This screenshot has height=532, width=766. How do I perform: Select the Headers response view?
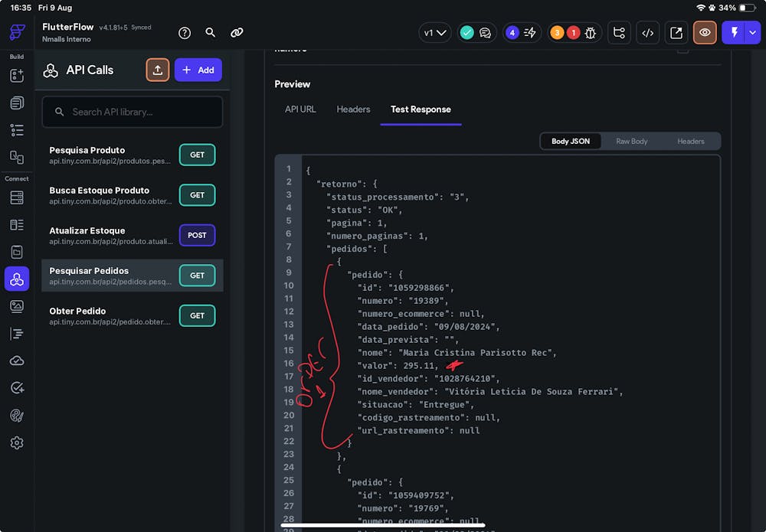691,141
